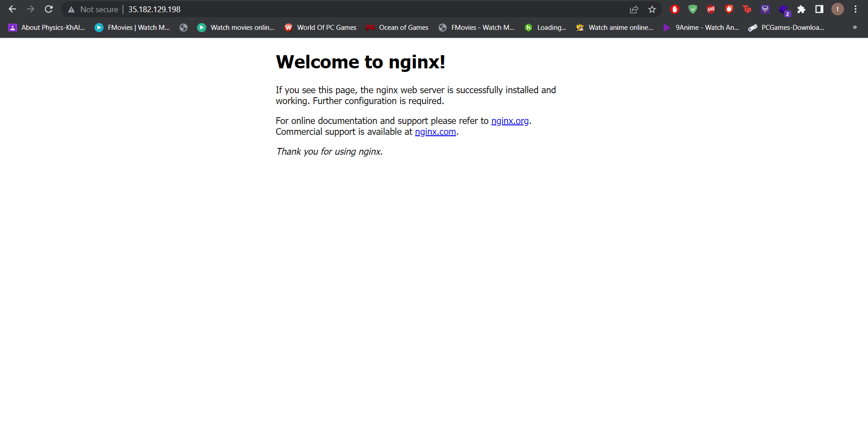Open the About Physics-KhAI bookmark

click(47, 28)
